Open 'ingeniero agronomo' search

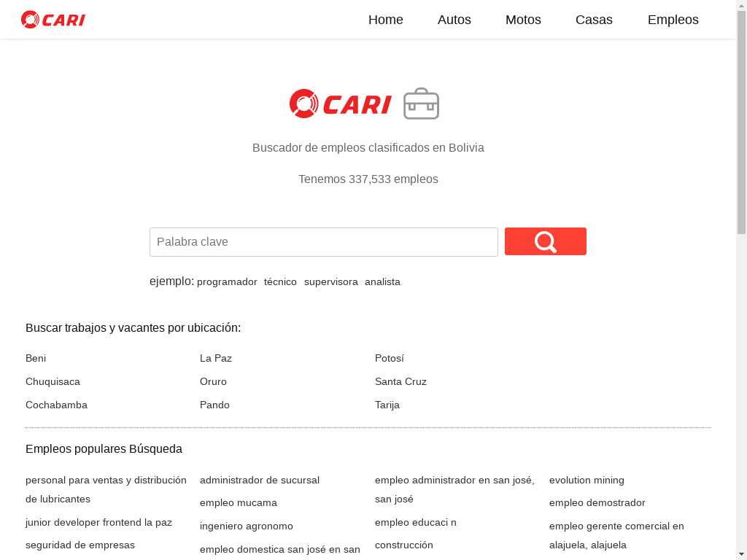(246, 526)
